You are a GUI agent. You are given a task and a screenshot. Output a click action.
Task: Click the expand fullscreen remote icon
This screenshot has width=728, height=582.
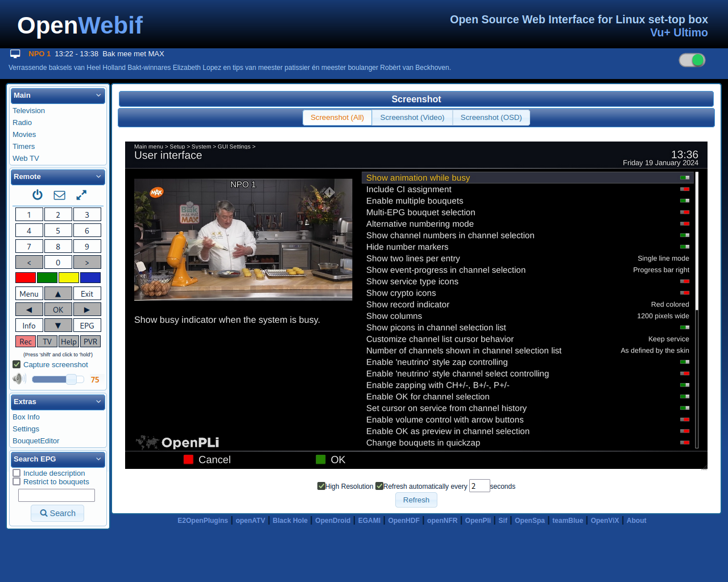[81, 195]
